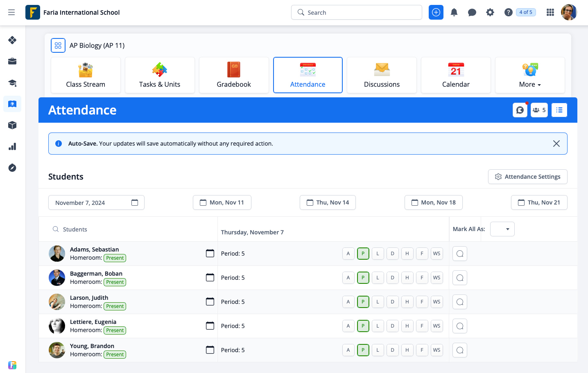Open the settings gear icon in header

tap(490, 12)
